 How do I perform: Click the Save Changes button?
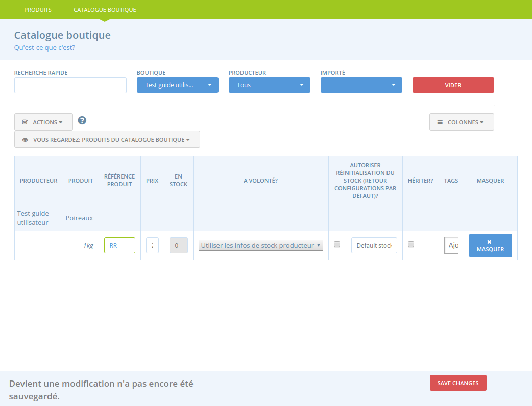(458, 383)
